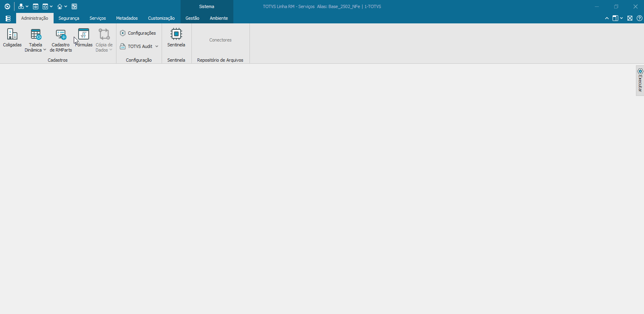Click the Sentinela group label under the icon
The image size is (644, 314).
(x=176, y=60)
